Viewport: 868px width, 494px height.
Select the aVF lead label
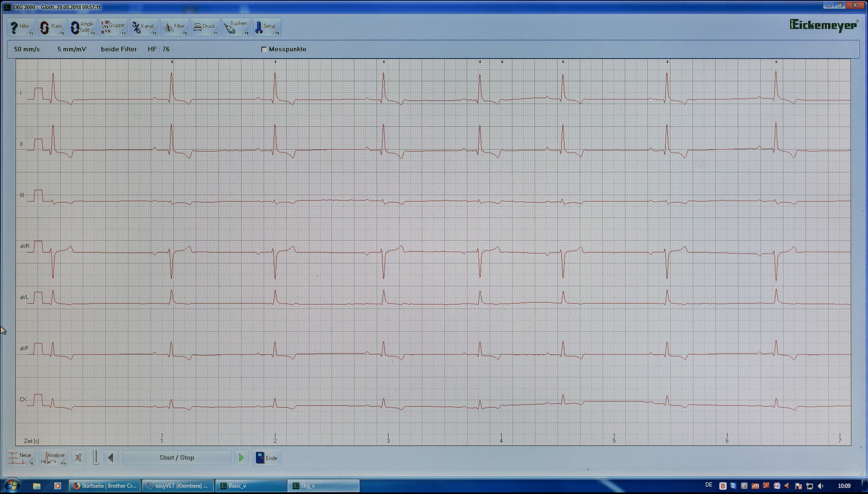[x=24, y=348]
